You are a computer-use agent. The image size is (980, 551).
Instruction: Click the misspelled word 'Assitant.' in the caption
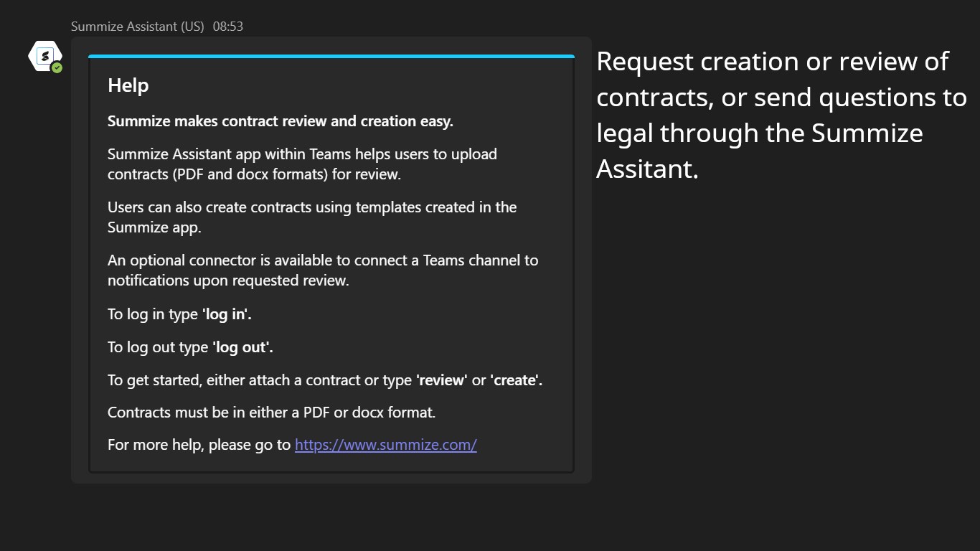[646, 169]
